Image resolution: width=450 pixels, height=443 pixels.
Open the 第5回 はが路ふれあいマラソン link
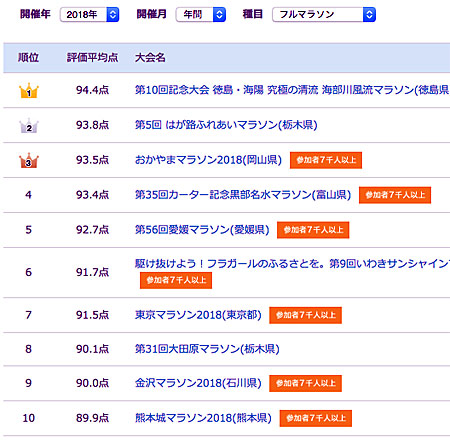click(226, 125)
